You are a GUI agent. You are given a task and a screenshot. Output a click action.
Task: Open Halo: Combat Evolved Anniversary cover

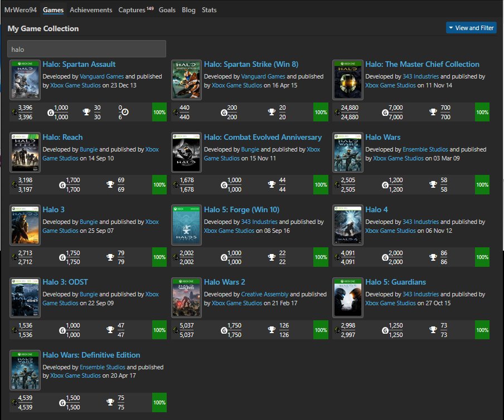pyautogui.click(x=186, y=153)
